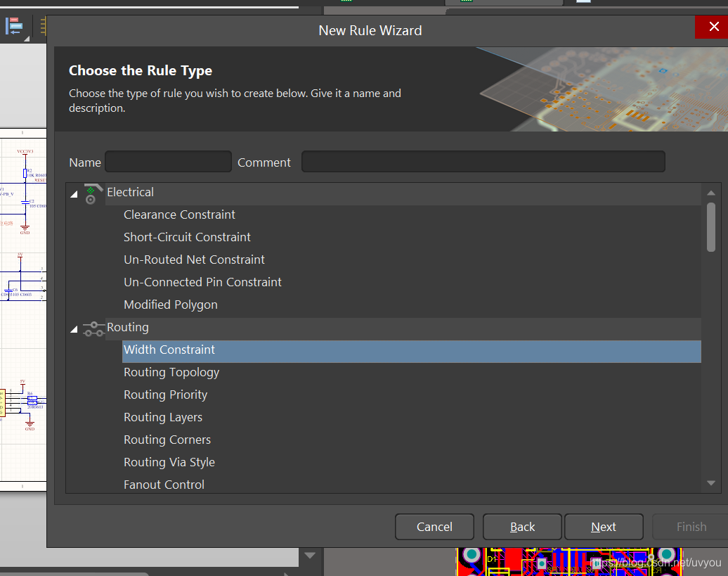Click the align tool icon in toolbar
728x576 pixels.
point(15,27)
